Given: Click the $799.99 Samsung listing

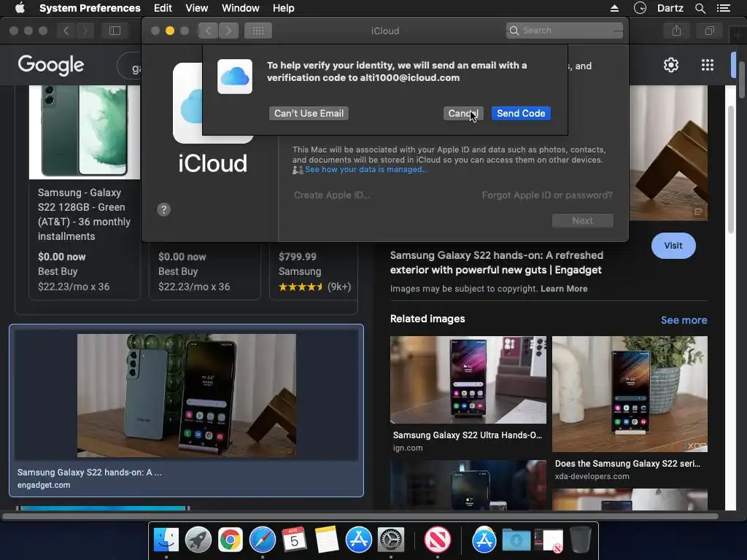Looking at the screenshot, I should tap(314, 271).
